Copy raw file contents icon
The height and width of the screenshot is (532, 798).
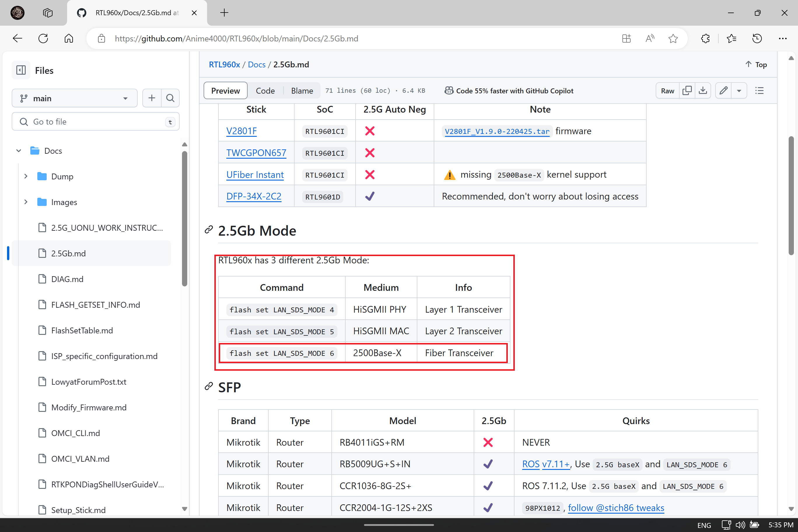click(687, 91)
